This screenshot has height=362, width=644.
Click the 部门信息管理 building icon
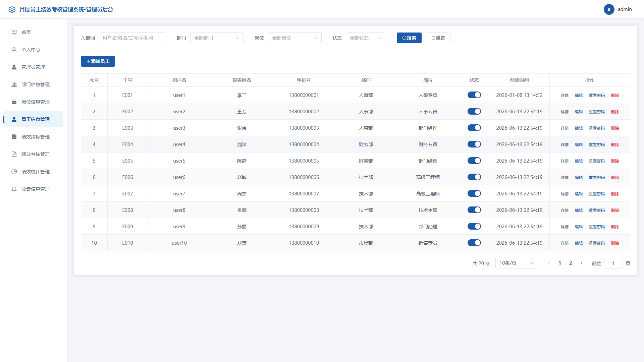coord(14,84)
